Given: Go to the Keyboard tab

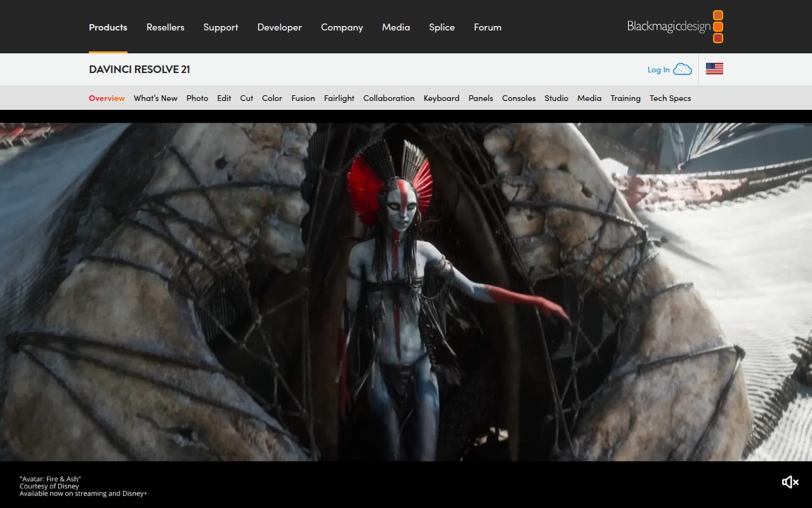Looking at the screenshot, I should coord(442,98).
